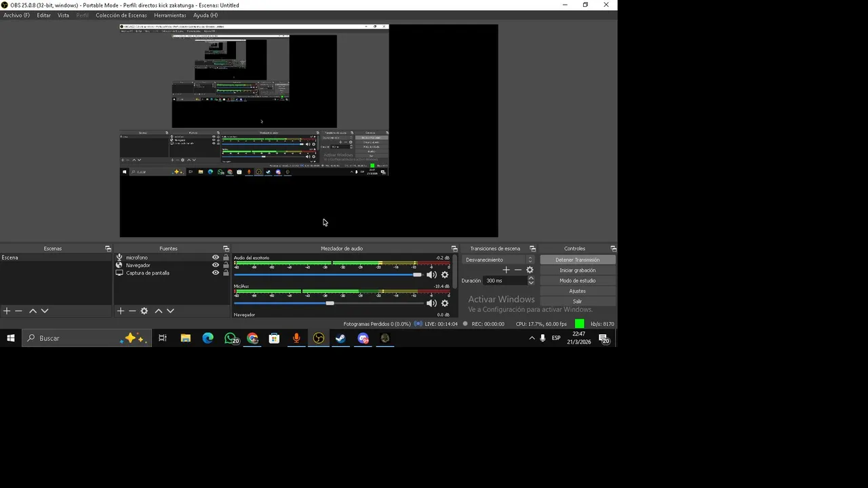Move the selected source down in Fuentes

tap(170, 310)
